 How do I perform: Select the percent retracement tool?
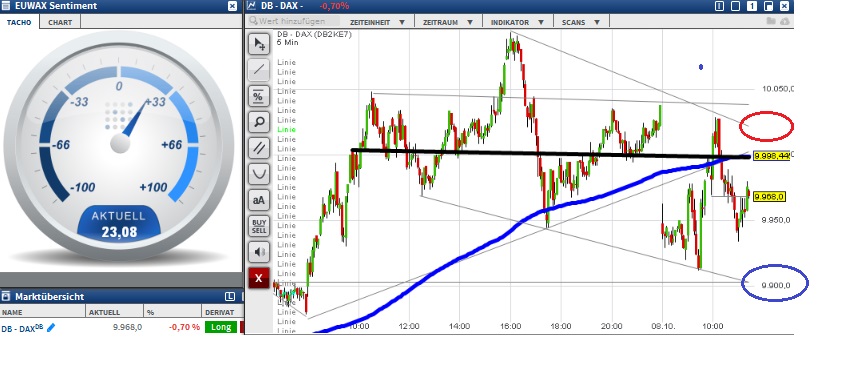coord(259,96)
